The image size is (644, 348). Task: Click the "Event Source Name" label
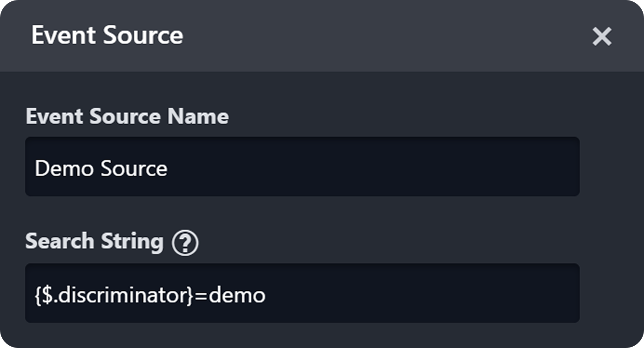(127, 116)
